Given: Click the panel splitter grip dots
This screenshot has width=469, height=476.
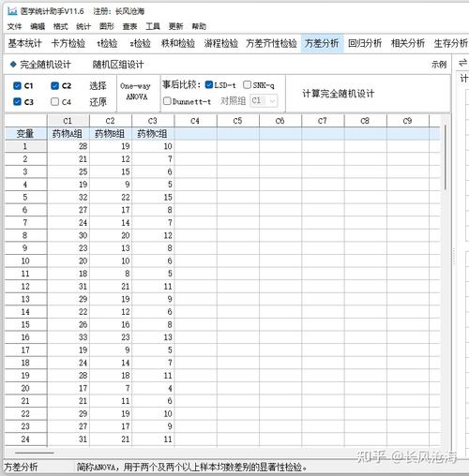Looking at the screenshot, I should pyautogui.click(x=454, y=256).
